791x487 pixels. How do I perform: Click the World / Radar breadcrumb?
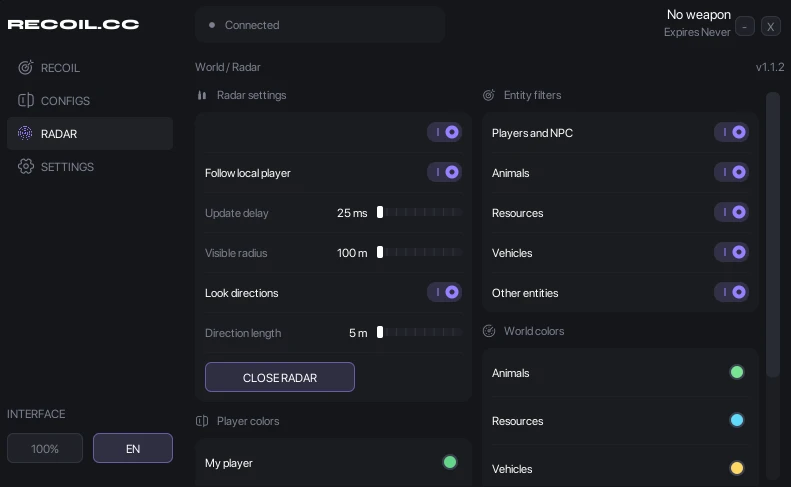coord(228,67)
